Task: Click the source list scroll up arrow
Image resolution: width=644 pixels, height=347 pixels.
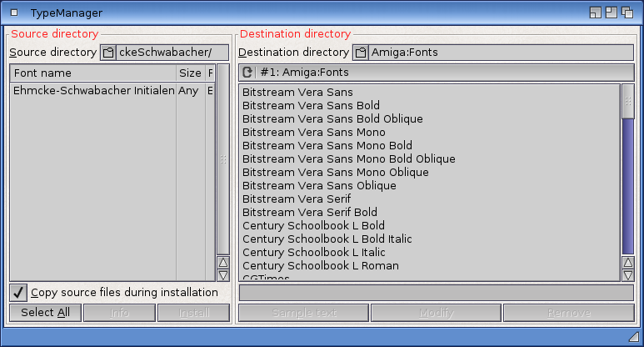Action: 222,261
